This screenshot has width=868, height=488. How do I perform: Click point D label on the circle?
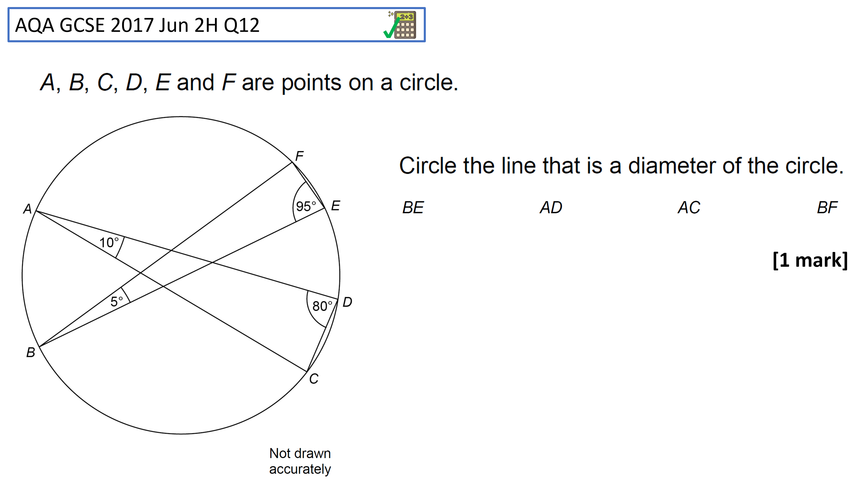[x=347, y=302]
